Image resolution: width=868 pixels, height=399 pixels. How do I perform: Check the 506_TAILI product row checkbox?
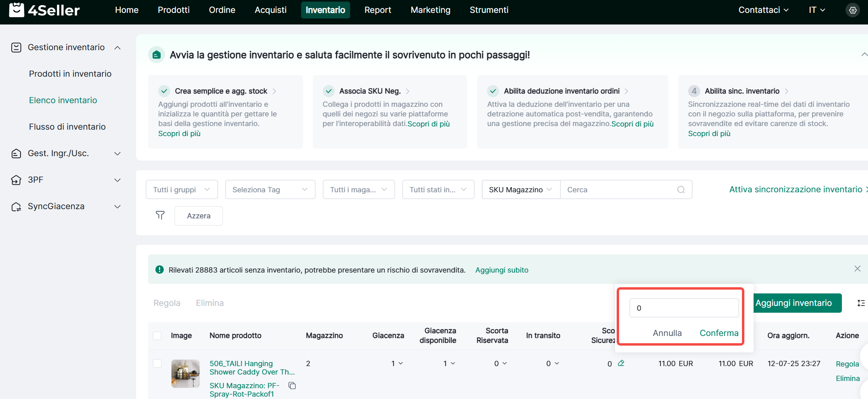(157, 363)
